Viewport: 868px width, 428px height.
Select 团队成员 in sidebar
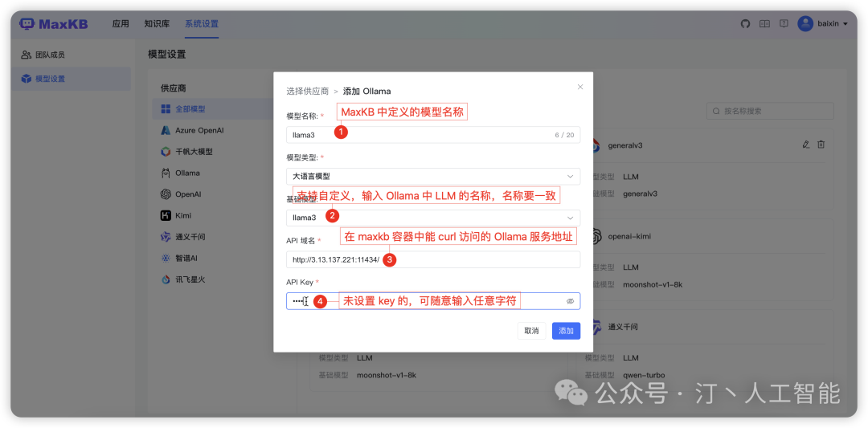click(x=71, y=55)
